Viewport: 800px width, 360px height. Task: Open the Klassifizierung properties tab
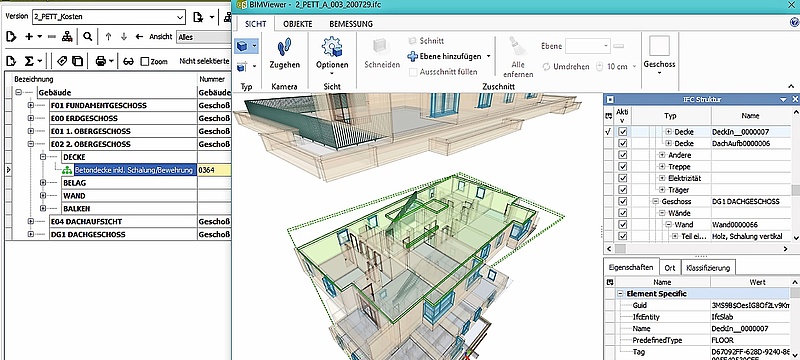pyautogui.click(x=708, y=268)
